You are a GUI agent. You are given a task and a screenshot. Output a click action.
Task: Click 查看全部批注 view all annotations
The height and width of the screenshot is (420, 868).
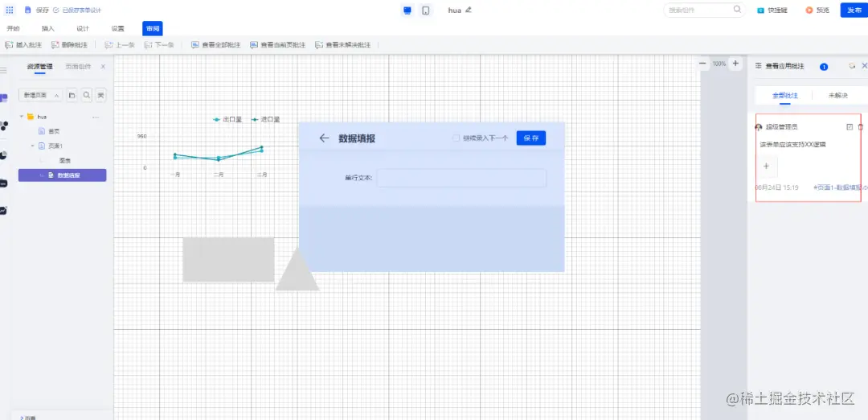(x=216, y=45)
